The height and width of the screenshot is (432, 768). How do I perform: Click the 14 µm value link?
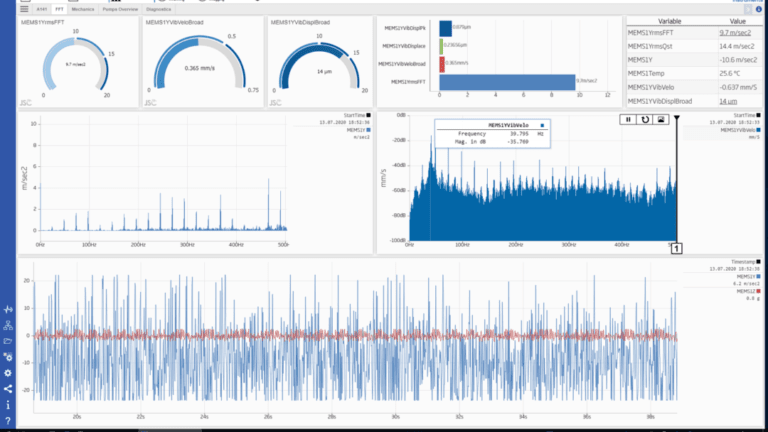[728, 101]
